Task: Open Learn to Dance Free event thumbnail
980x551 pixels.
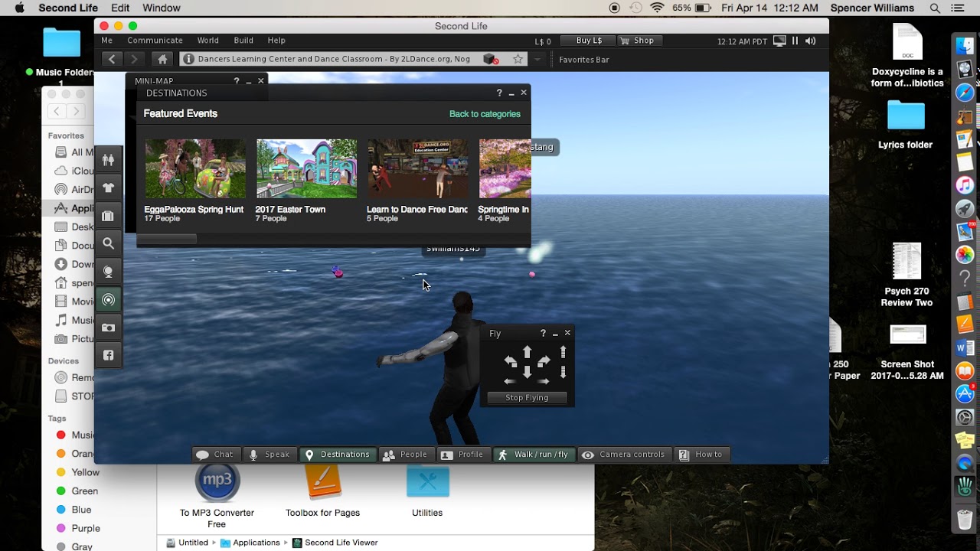Action: [417, 168]
